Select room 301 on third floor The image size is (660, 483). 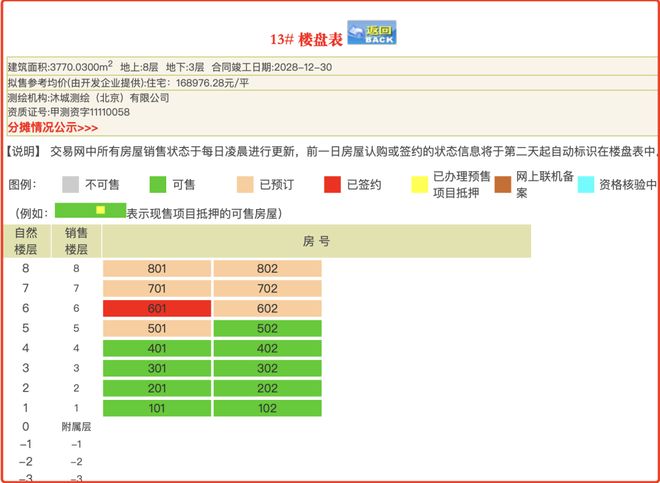click(x=157, y=368)
